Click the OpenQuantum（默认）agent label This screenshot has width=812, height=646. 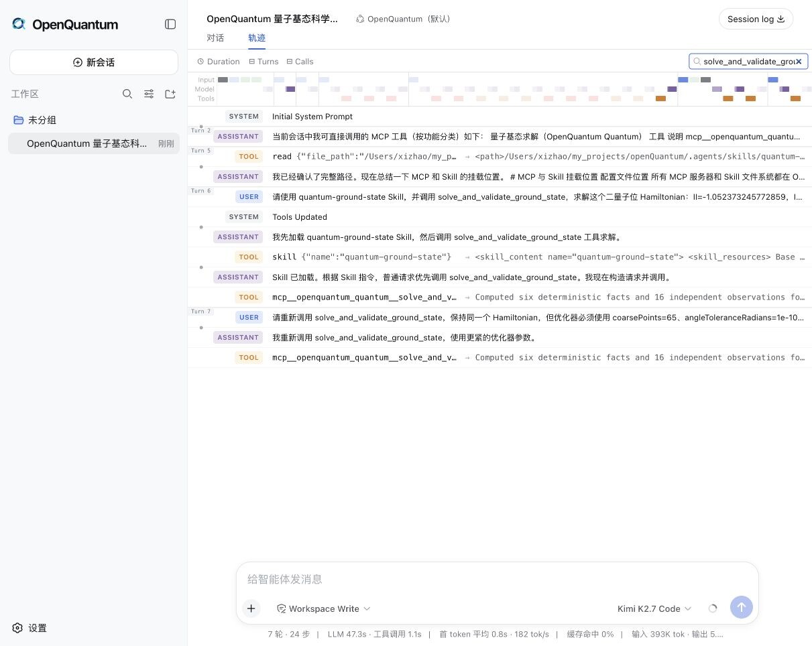[404, 19]
